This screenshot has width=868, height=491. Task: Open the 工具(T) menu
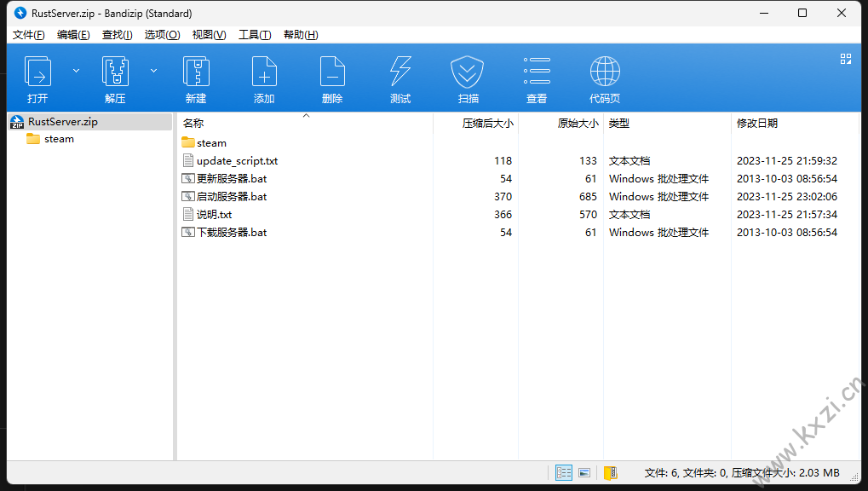255,35
